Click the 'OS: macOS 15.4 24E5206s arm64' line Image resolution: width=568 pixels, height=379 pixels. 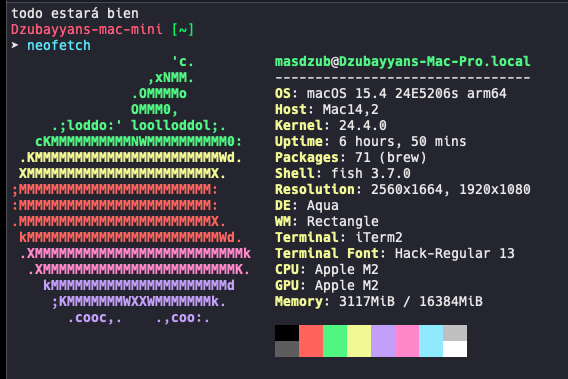pos(390,93)
